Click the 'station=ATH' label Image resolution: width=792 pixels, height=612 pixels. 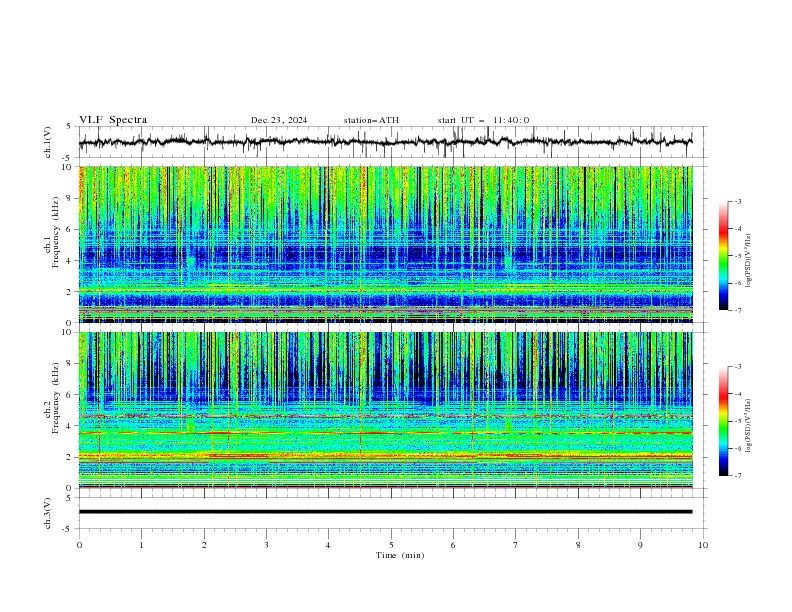[371, 120]
